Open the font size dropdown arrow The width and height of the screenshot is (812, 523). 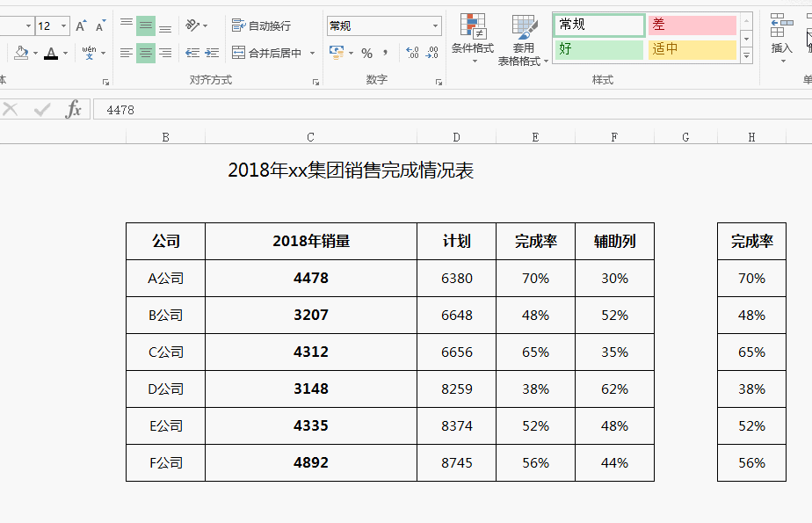63,25
